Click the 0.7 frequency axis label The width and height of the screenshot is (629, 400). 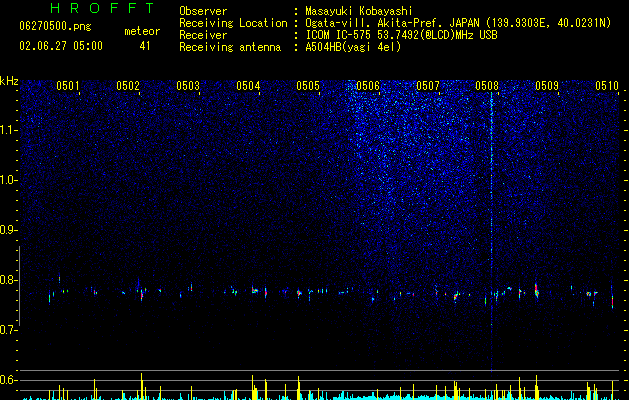[8, 330]
